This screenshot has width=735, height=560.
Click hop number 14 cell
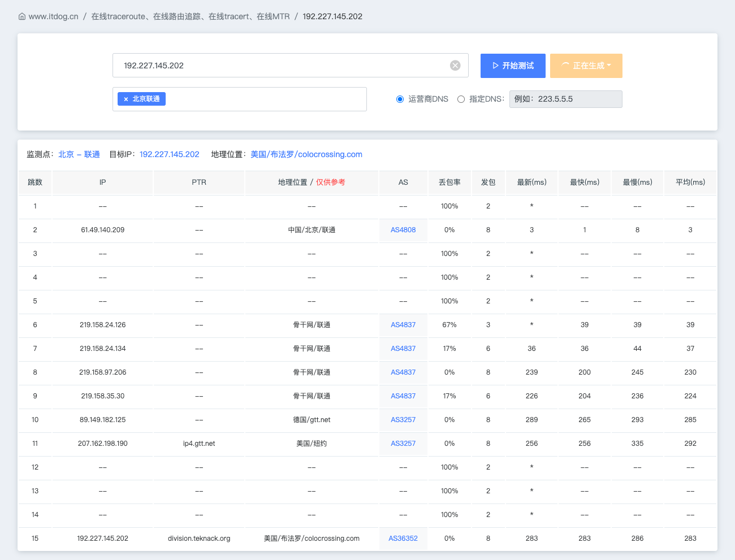[35, 515]
